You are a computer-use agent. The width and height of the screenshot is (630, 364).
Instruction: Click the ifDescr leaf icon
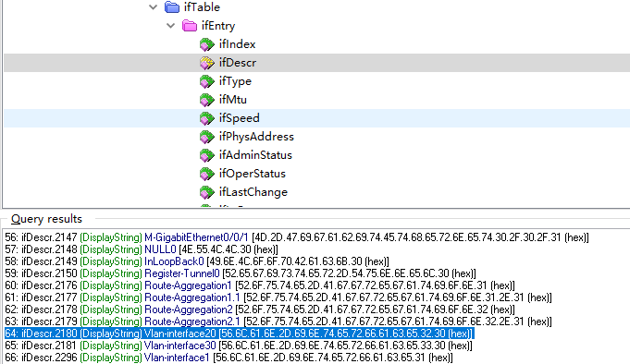[207, 63]
